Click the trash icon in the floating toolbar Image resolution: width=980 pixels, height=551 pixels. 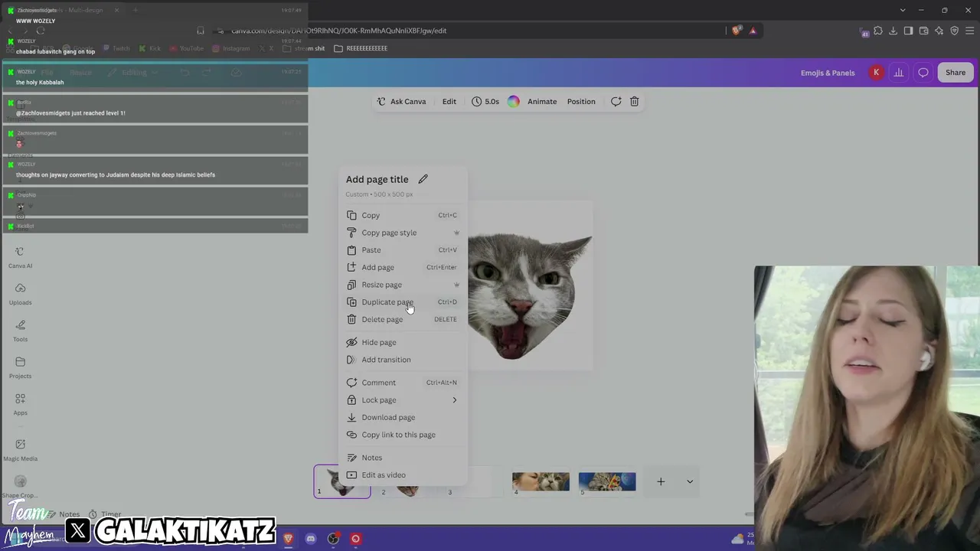click(634, 101)
